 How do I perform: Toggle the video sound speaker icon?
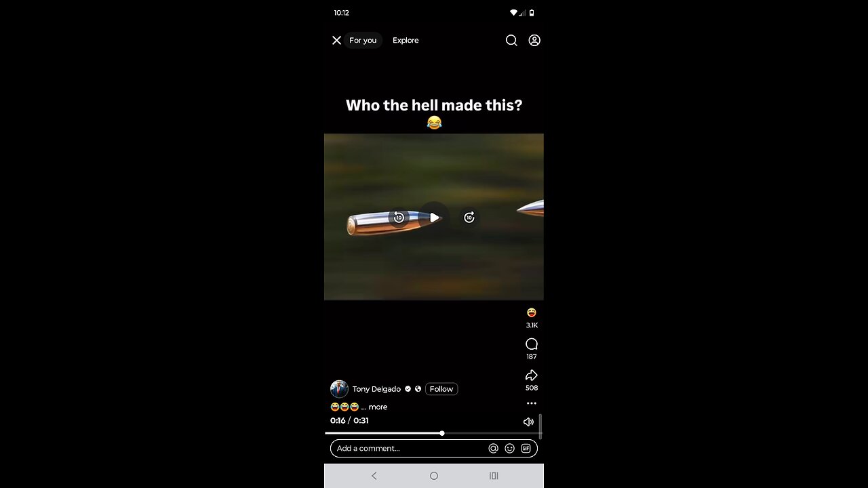[529, 422]
